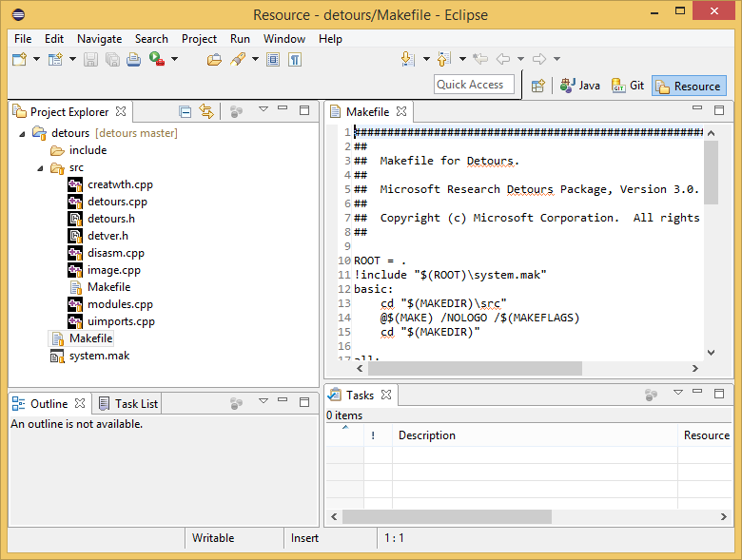Close the Makefile editor tab
742x560 pixels.
point(401,111)
